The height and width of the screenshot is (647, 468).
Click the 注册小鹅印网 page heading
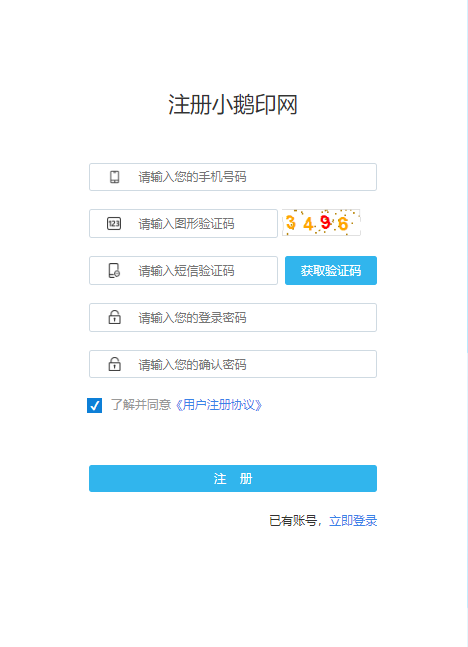click(x=233, y=104)
